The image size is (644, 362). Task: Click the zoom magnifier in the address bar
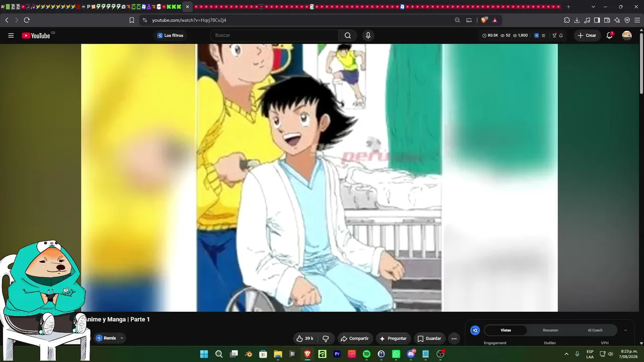[457, 20]
